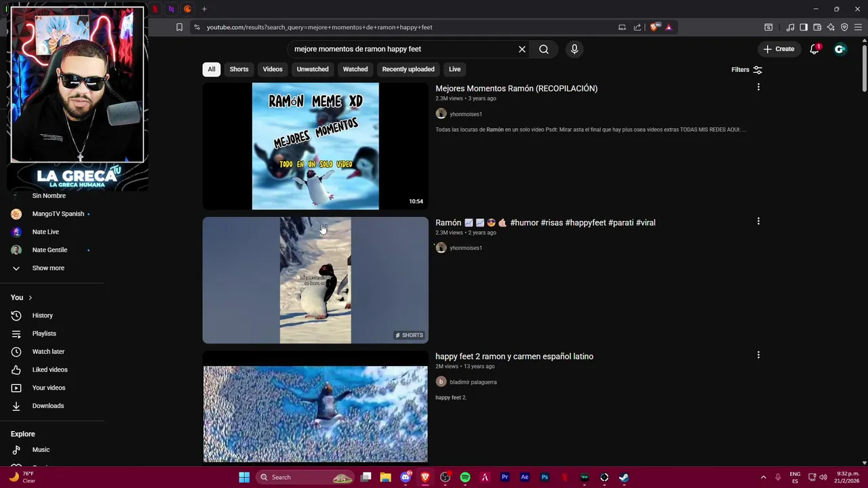Viewport: 868px width, 488px height.
Task: Open Your videos in sidebar
Action: 49,388
